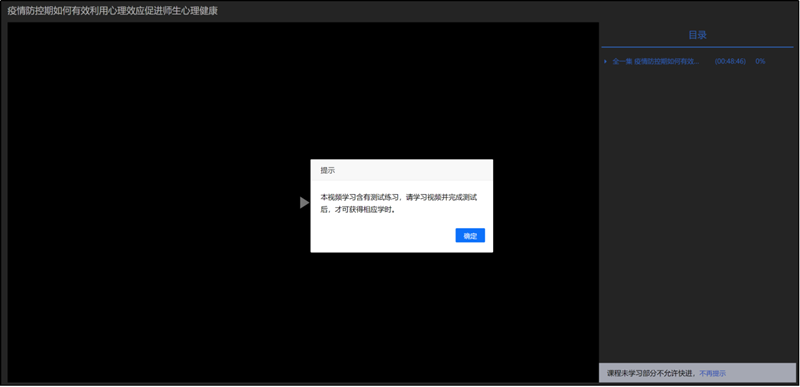The height and width of the screenshot is (387, 800).
Task: Click the video play triangle icon
Action: point(304,202)
